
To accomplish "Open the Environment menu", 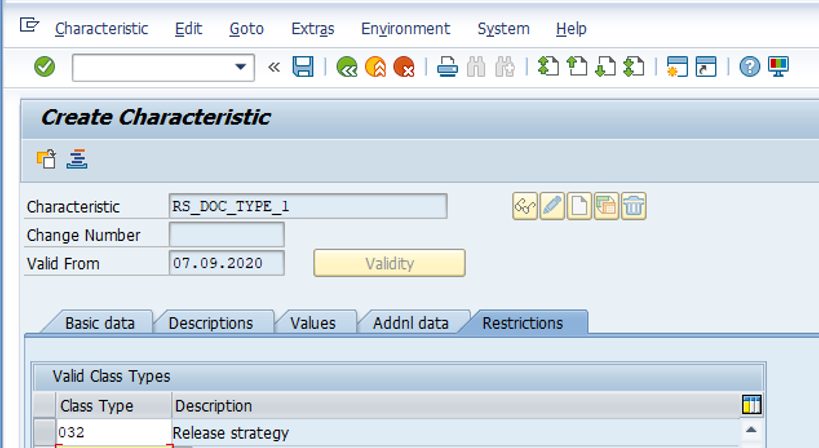I will (405, 28).
